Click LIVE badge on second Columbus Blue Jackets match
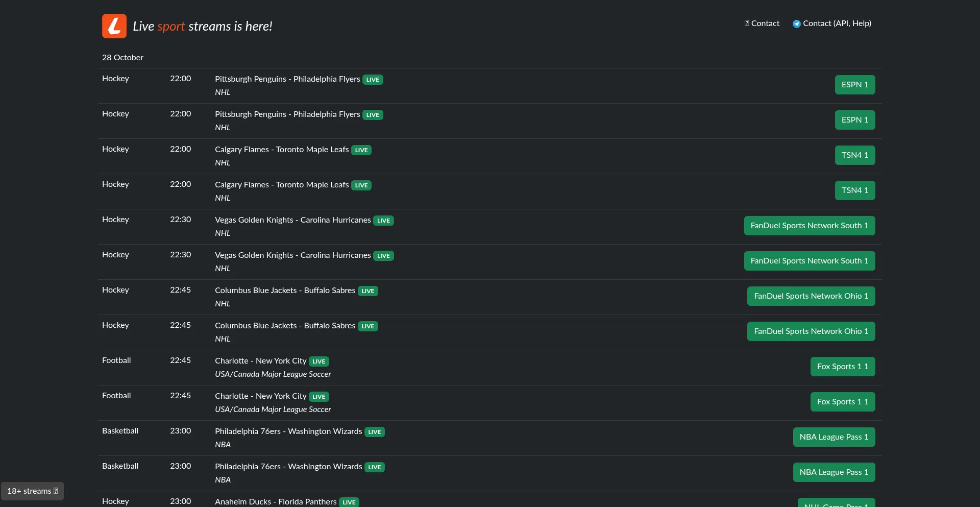This screenshot has width=980, height=507. pos(368,326)
